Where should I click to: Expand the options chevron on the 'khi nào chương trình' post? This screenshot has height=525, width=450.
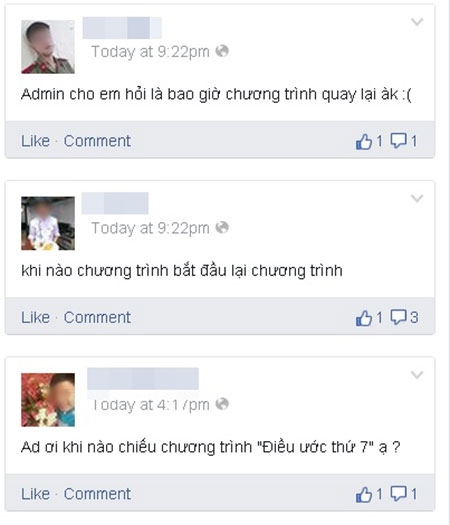pyautogui.click(x=417, y=199)
